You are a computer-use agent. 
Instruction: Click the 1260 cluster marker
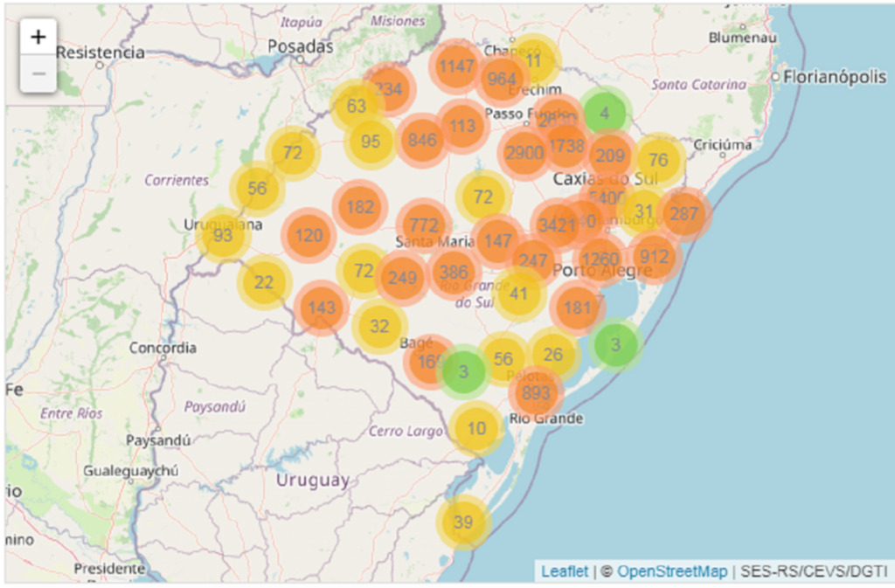click(602, 258)
